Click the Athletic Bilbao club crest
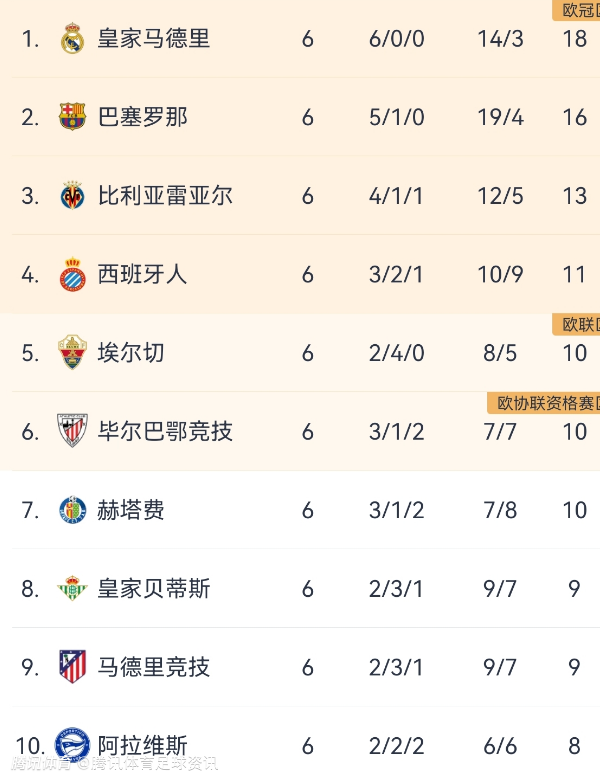The width and height of the screenshot is (600, 780). coord(72,431)
